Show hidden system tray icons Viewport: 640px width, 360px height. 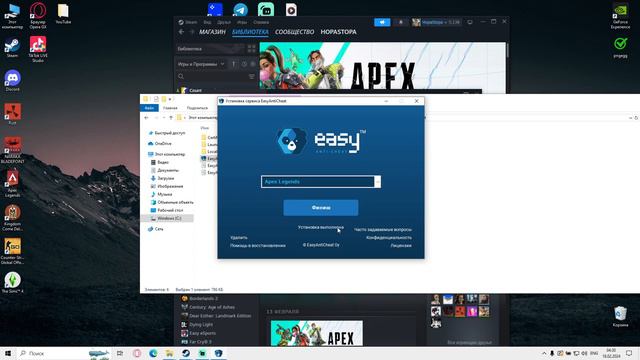pyautogui.click(x=544, y=353)
